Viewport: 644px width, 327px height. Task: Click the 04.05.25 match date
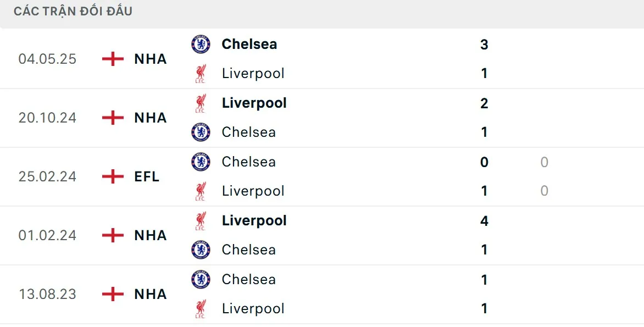(x=47, y=59)
